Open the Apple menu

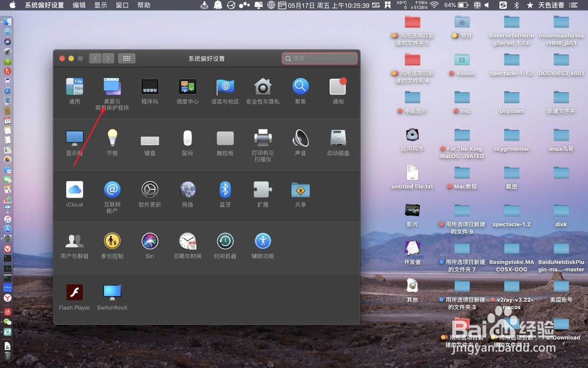(12, 5)
